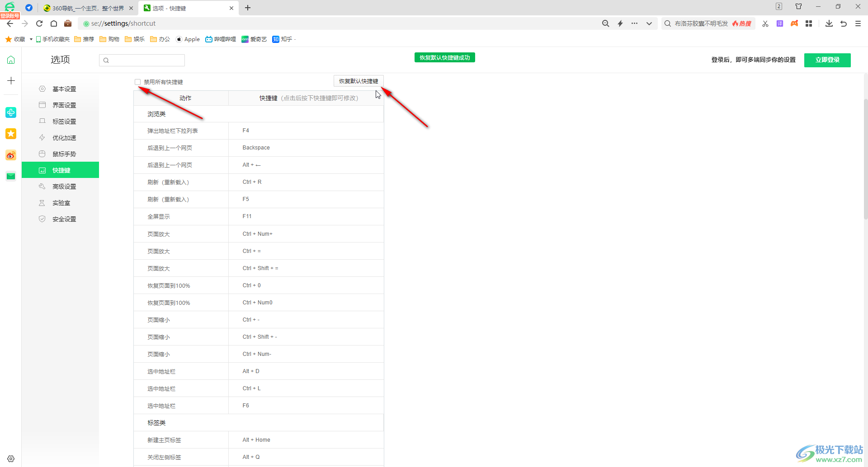The image size is (868, 467).
Task: Open the extensions grid icon
Action: click(x=809, y=23)
